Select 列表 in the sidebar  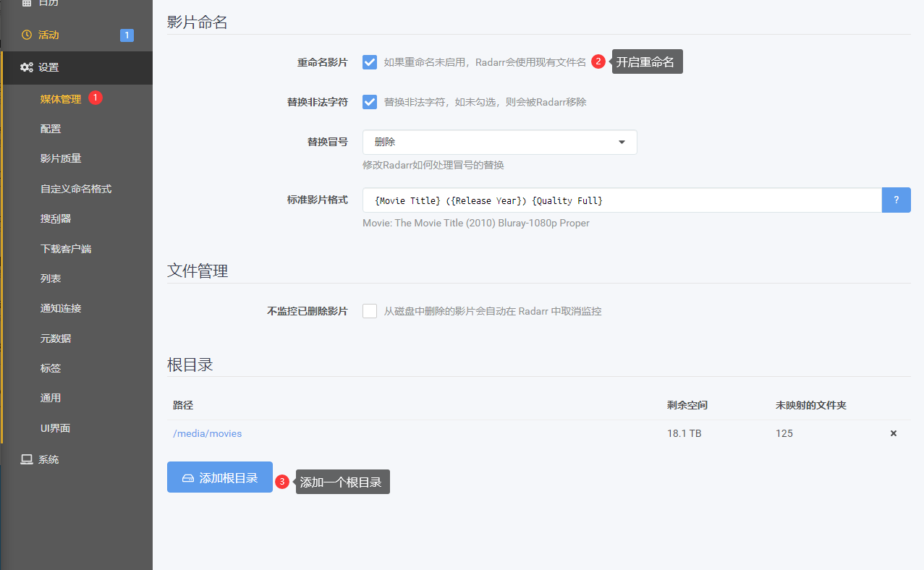[x=51, y=278]
